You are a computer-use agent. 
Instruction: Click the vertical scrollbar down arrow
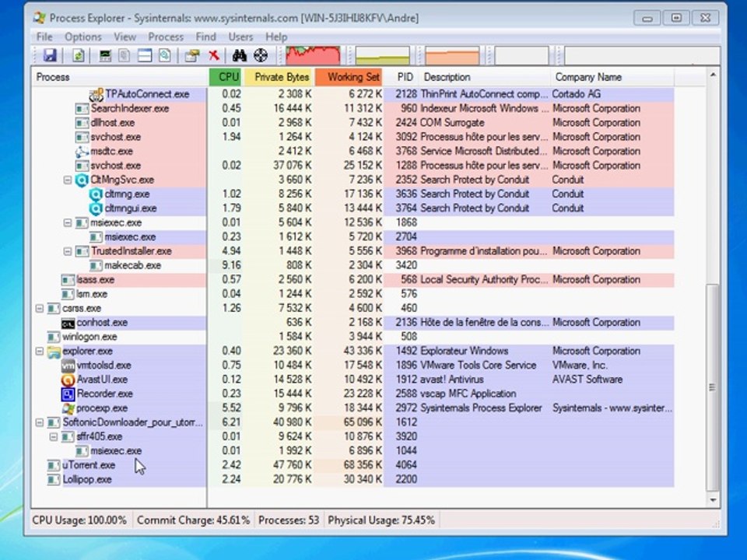[x=713, y=499]
